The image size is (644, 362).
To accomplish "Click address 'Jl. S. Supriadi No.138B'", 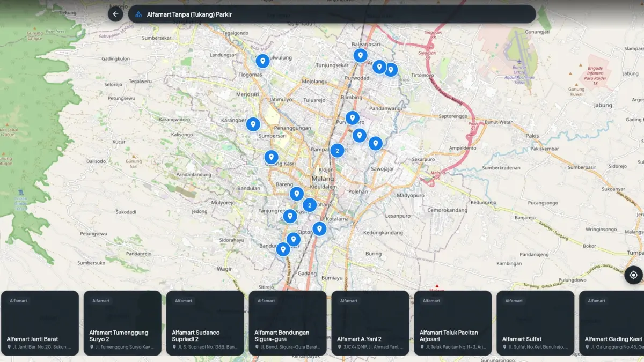I will pos(208,347).
